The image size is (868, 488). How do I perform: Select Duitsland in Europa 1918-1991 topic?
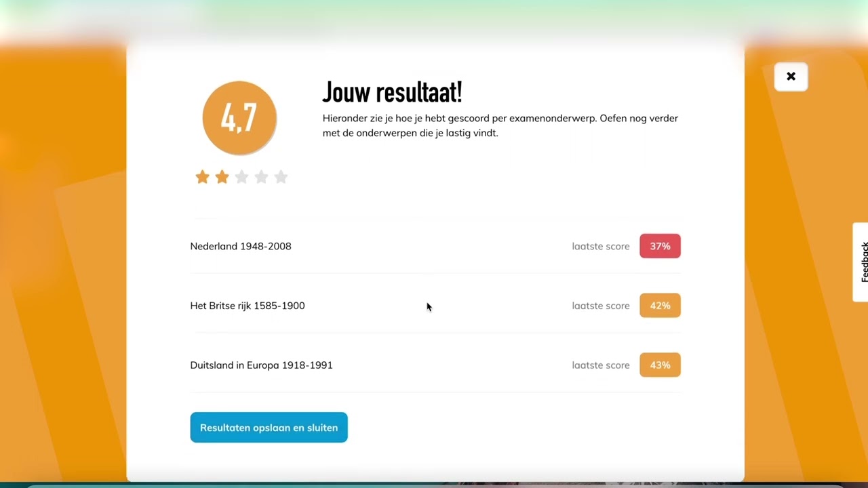pos(261,365)
